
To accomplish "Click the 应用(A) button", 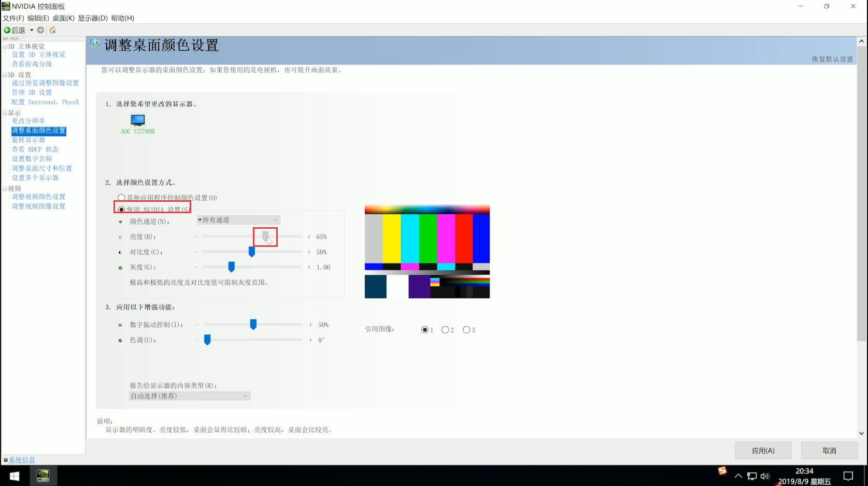I will 763,451.
